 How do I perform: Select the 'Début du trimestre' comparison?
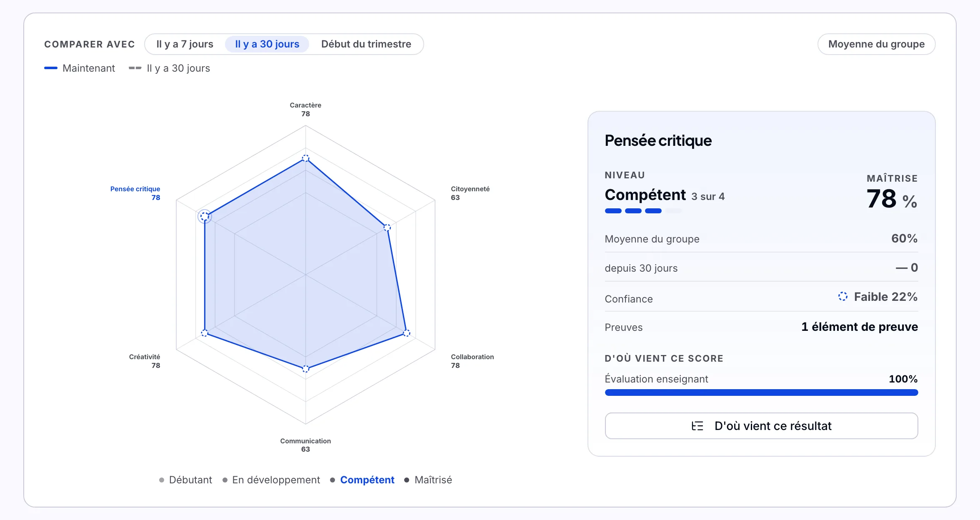(x=366, y=44)
